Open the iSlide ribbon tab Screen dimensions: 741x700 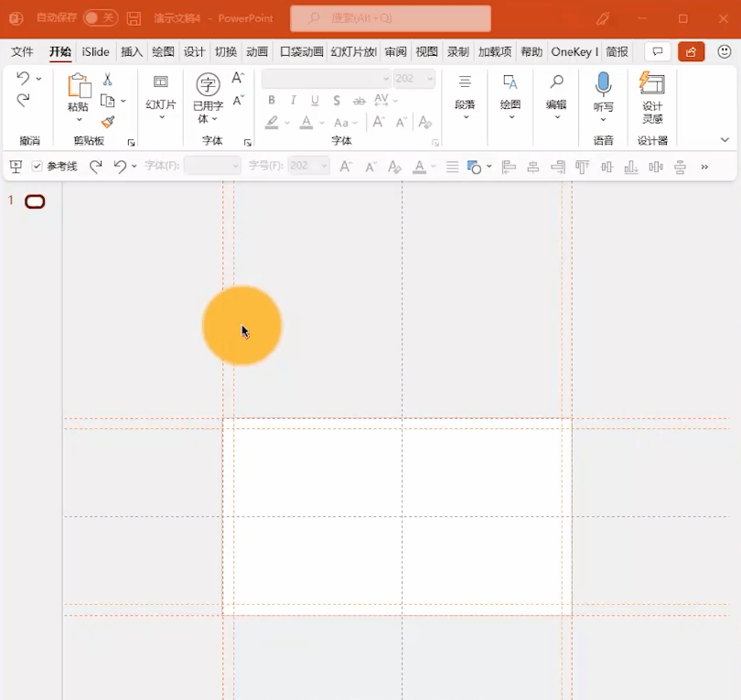[x=95, y=52]
